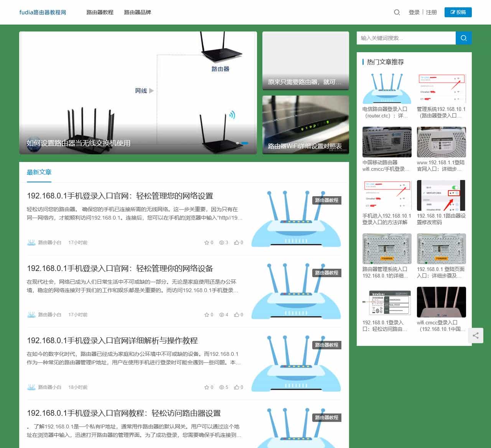
Task: Open hot article thumbnail '192.168.0.1登录入口：轻松访问路由'
Action: point(387,302)
